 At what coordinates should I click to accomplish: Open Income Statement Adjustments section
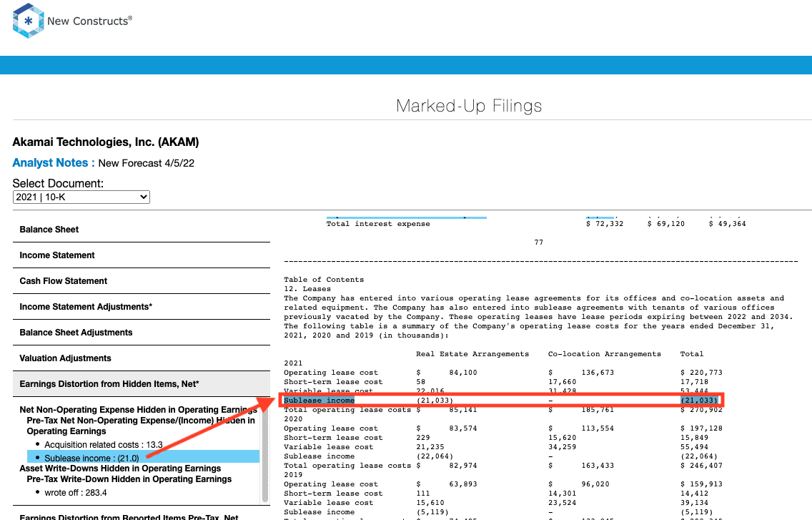[x=142, y=307]
